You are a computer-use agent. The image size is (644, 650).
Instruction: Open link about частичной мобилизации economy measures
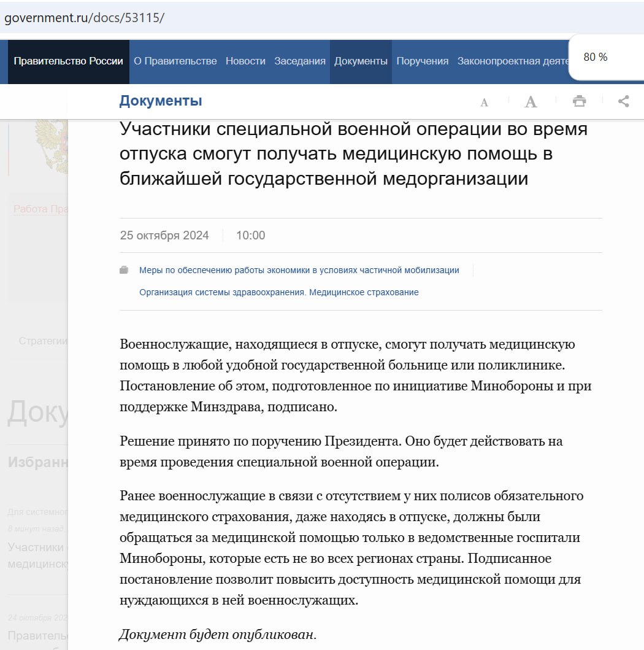[299, 270]
